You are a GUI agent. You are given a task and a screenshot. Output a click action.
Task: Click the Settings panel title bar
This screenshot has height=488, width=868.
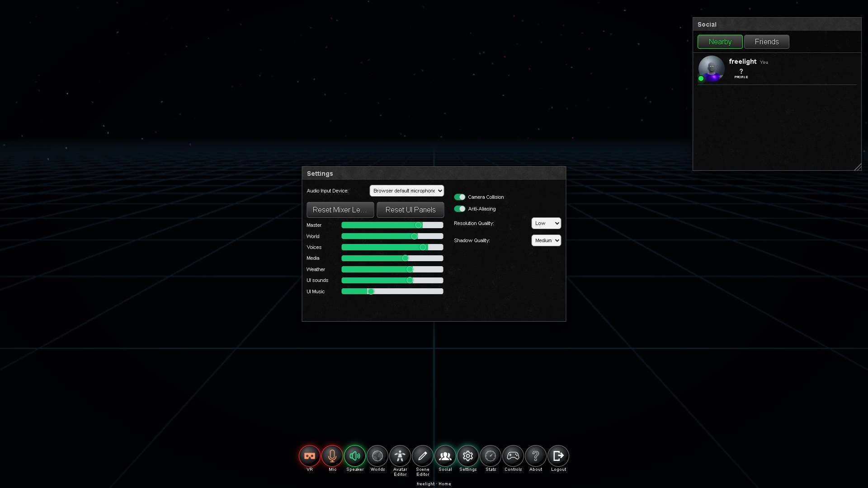pyautogui.click(x=434, y=174)
